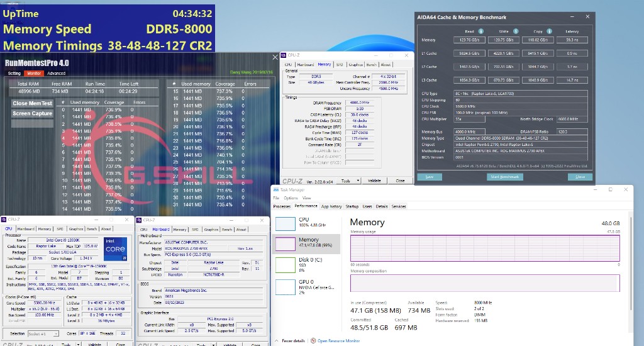This screenshot has width=644, height=346.
Task: Open the SPD tab in the Memory-tab CPU-Z window
Action: 340,65
